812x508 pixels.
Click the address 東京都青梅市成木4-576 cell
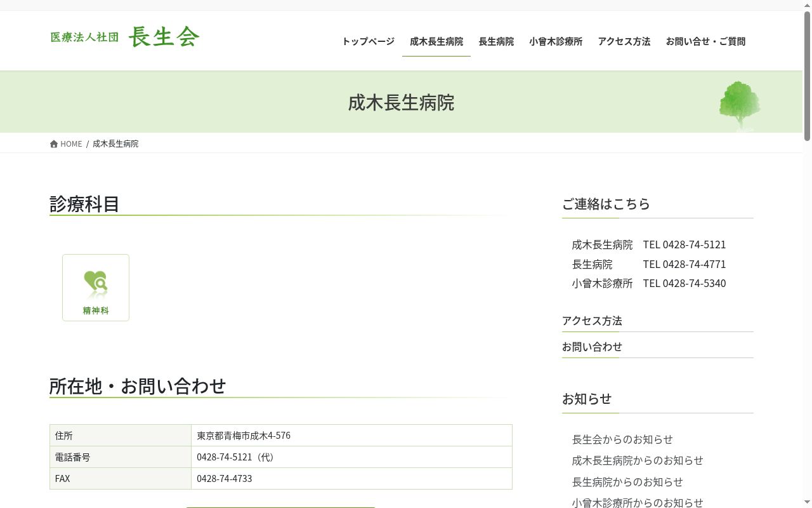351,436
